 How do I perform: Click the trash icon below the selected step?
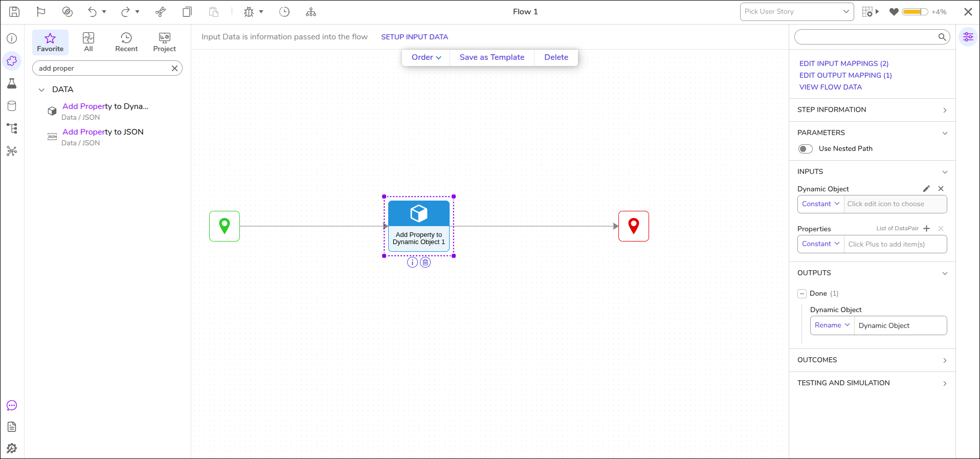[x=426, y=263]
